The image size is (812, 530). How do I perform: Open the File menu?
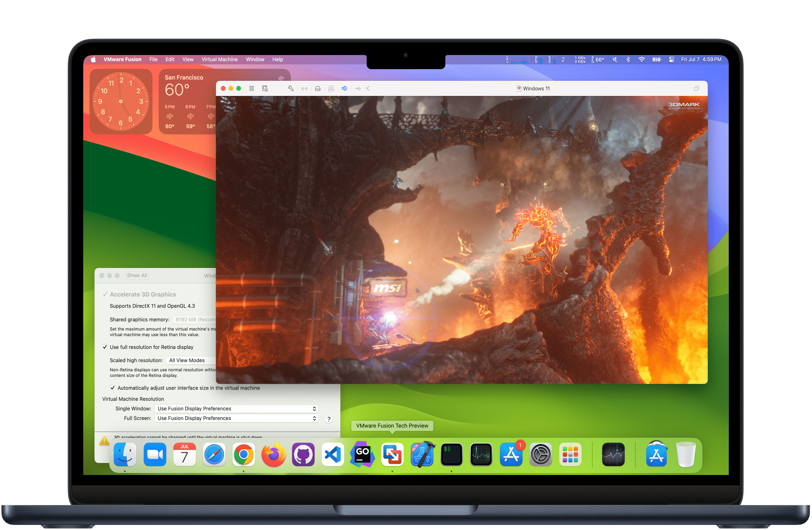pos(154,59)
